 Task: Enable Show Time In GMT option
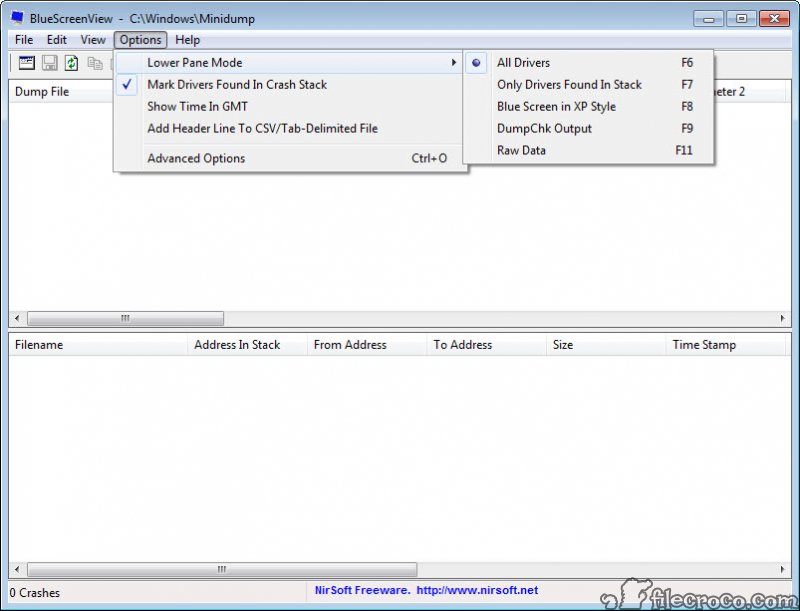pos(289,107)
